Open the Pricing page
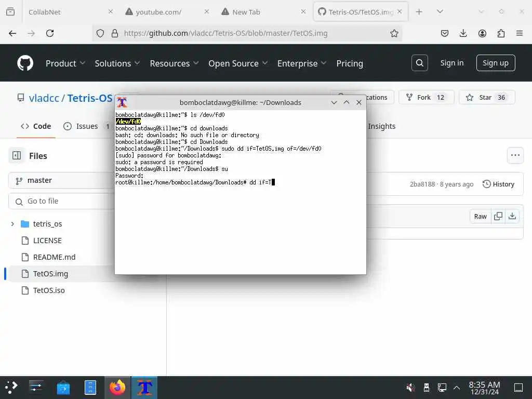 [350, 63]
